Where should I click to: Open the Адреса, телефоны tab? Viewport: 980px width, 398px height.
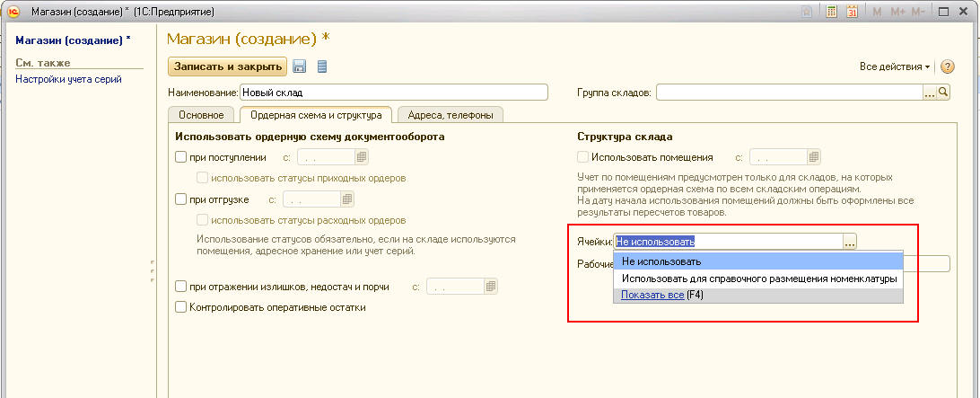click(x=450, y=115)
